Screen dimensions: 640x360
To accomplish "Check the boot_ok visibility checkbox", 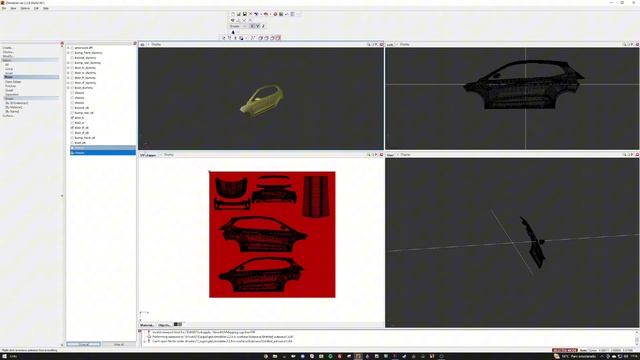I will 72,142.
